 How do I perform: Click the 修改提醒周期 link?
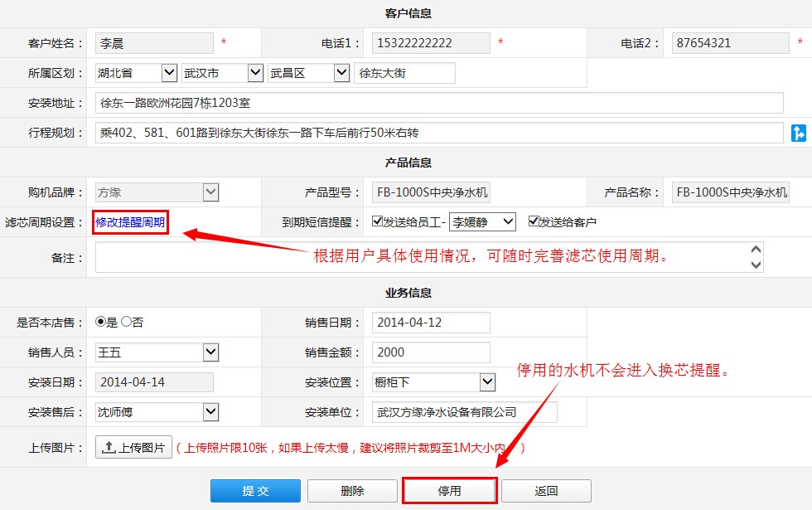pos(130,222)
